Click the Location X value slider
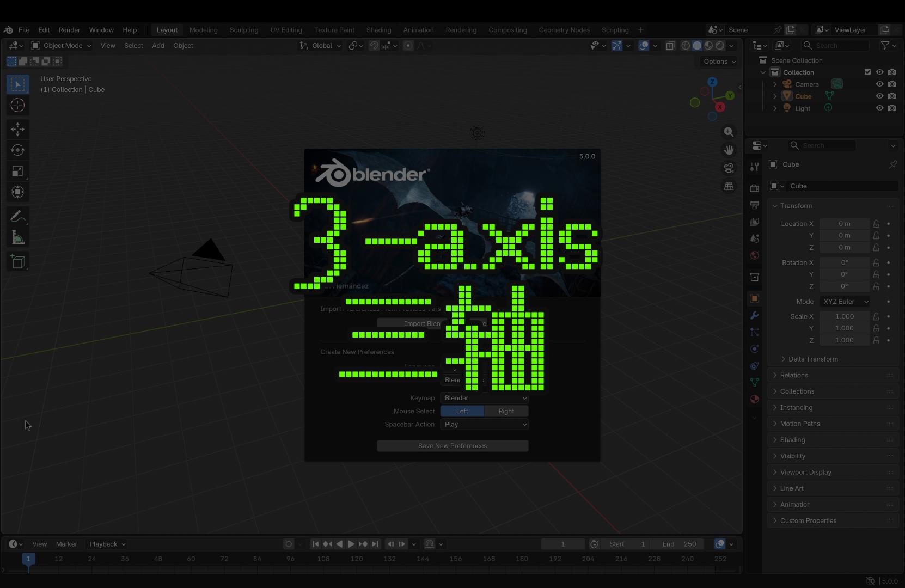Screen dimensions: 905x588 [x=845, y=224]
